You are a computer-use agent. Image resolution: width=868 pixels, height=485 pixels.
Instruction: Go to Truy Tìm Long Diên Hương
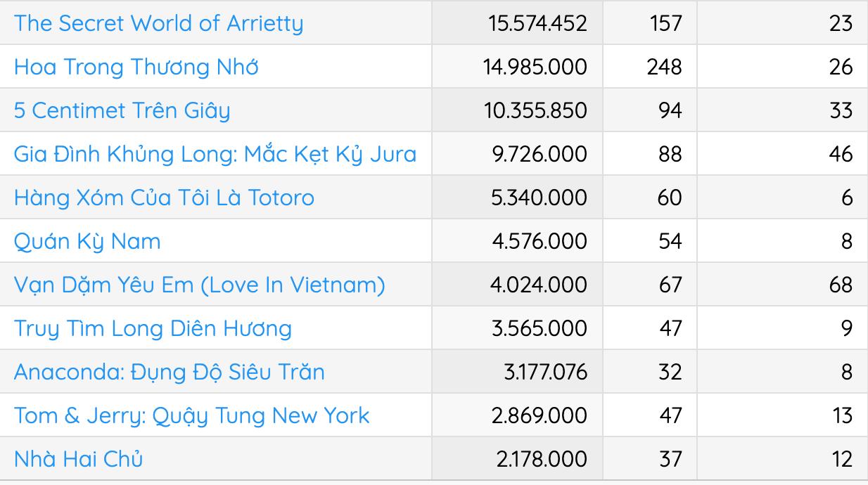click(x=153, y=328)
